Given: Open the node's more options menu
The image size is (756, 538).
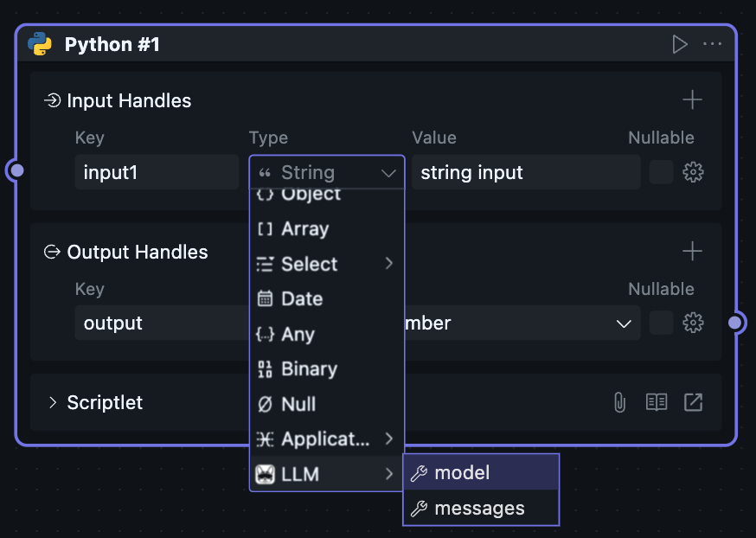Looking at the screenshot, I should [712, 44].
